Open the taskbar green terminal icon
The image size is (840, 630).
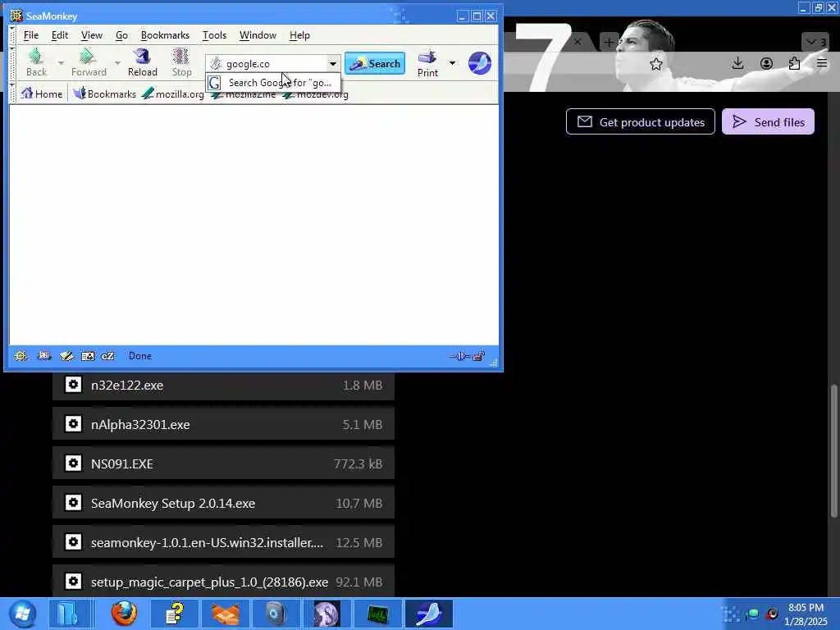click(377, 614)
